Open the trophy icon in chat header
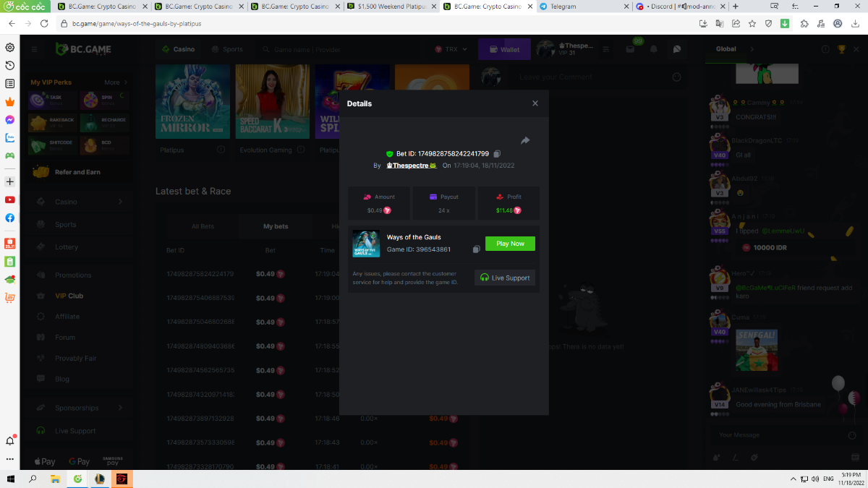Screen dimensions: 868x488 click(841, 49)
